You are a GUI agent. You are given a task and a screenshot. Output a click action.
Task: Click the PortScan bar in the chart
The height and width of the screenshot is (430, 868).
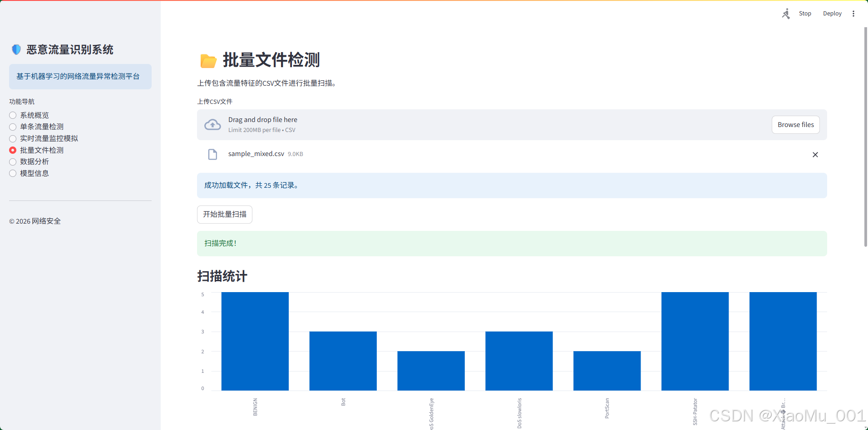coord(607,371)
